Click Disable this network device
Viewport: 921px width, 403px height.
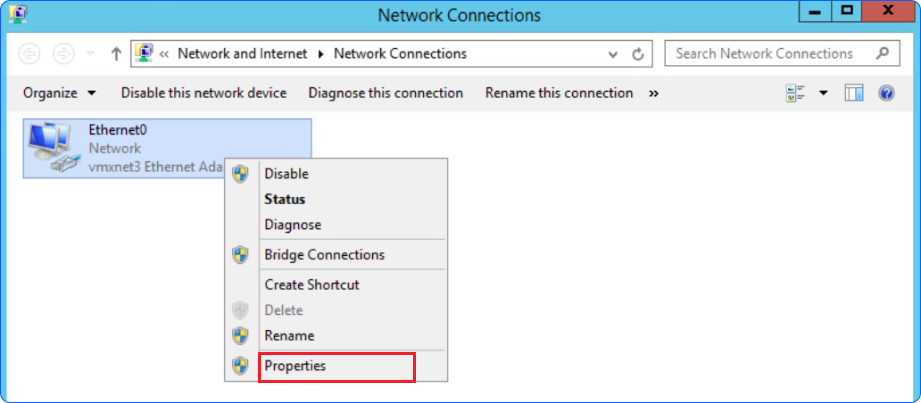pos(204,93)
